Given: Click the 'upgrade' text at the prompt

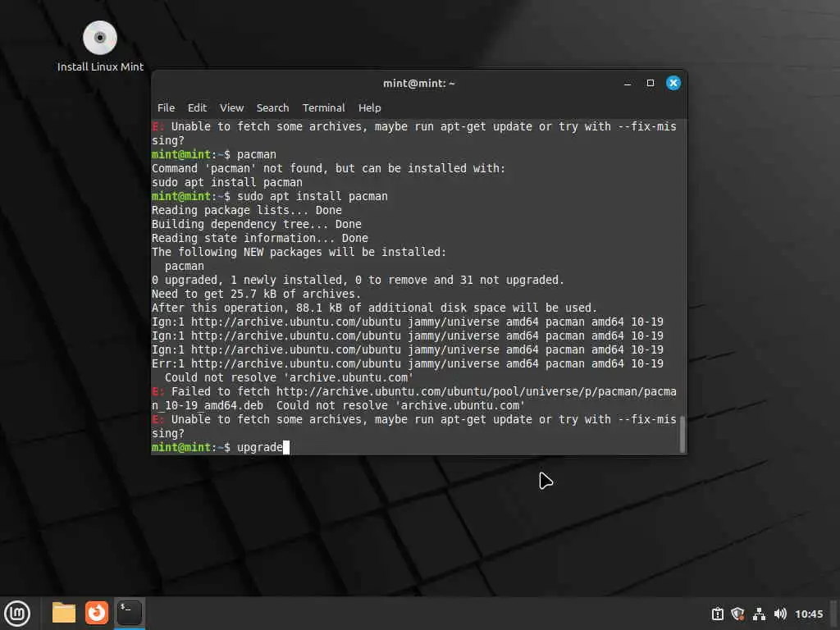Looking at the screenshot, I should coord(260,447).
